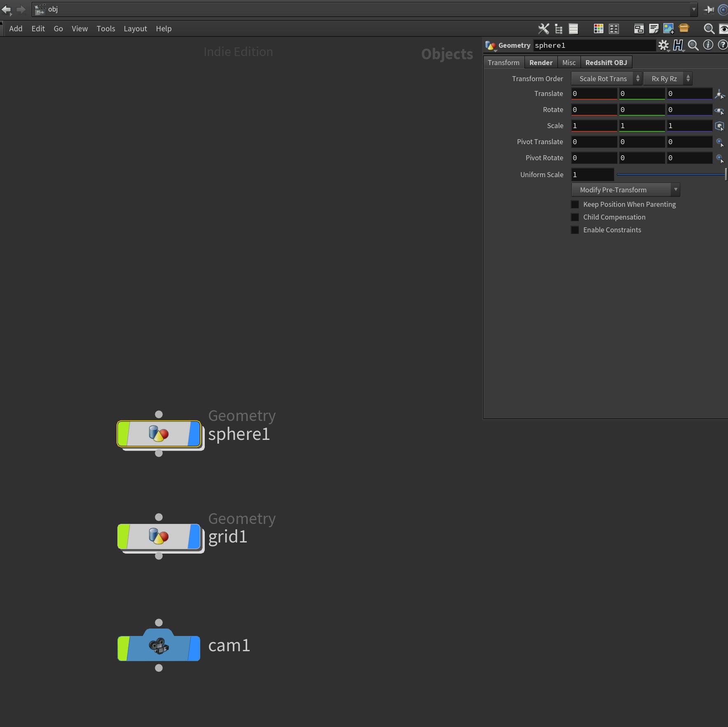Image resolution: width=728 pixels, height=727 pixels.
Task: Toggle grid1 green selectable flag
Action: pos(124,536)
